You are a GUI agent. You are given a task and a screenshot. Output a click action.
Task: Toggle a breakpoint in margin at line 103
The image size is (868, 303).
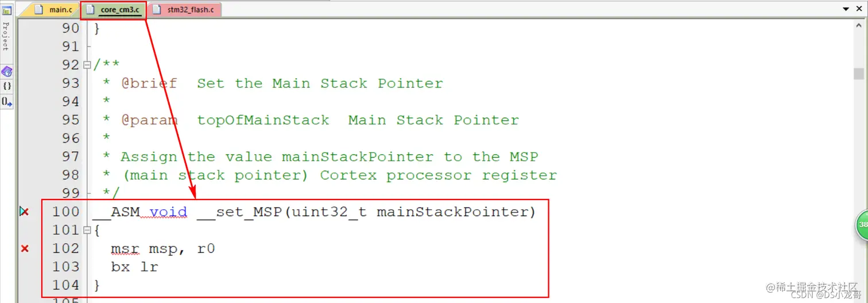click(x=25, y=267)
